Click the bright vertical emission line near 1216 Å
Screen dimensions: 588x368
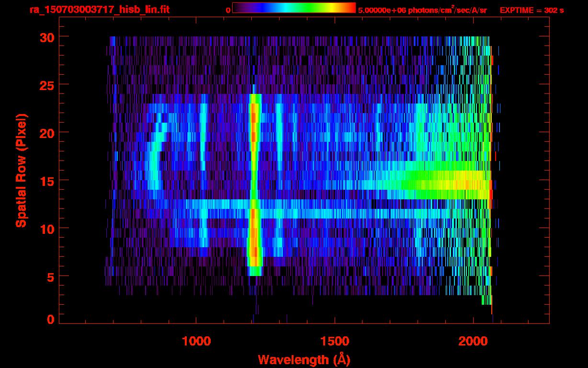pyautogui.click(x=254, y=185)
